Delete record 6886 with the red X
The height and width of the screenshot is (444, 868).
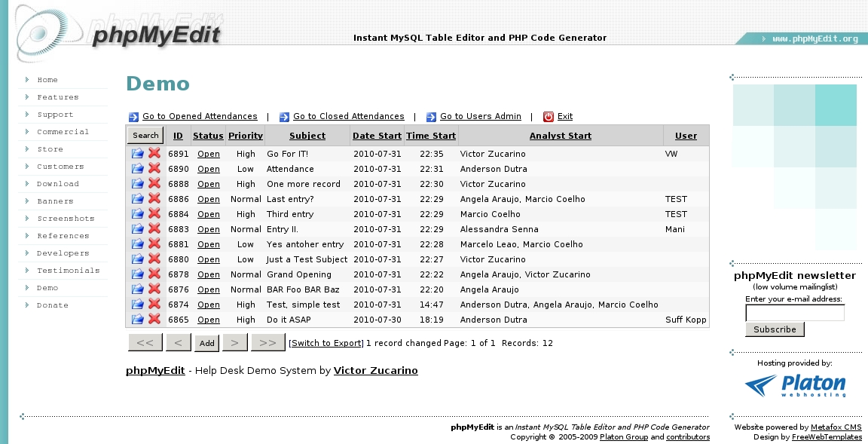[154, 198]
